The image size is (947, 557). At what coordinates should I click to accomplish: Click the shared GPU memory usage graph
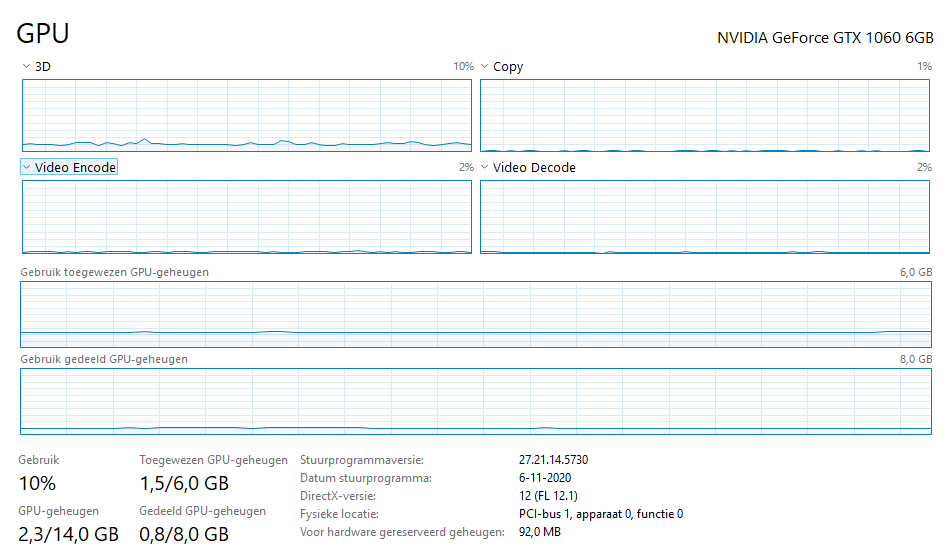point(476,402)
